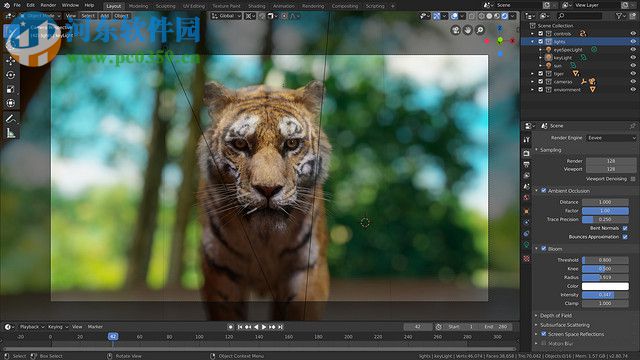640x360 pixels.
Task: Click the Ambient Occlusion Factor slider
Action: [605, 211]
